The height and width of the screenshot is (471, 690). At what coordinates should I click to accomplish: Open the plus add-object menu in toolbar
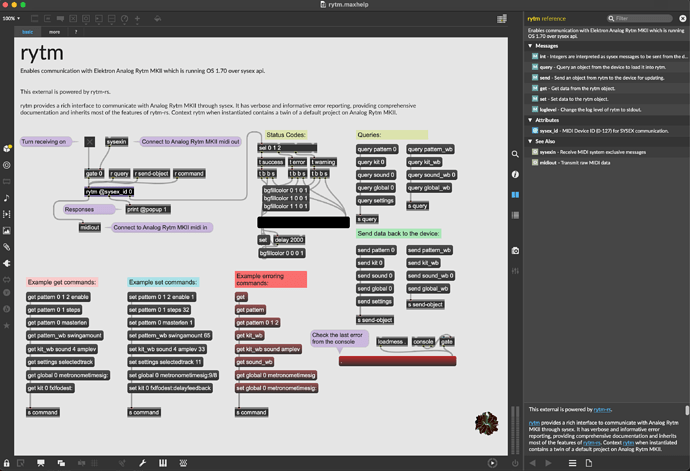point(137,18)
